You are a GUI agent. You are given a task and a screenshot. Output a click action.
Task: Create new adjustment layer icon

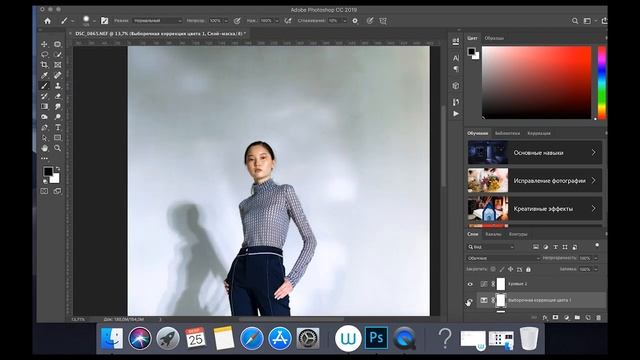coord(567,318)
